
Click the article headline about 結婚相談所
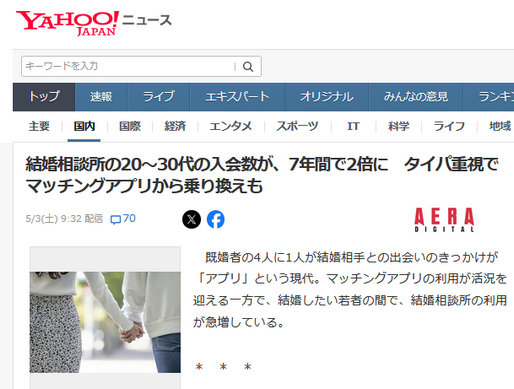tap(262, 175)
